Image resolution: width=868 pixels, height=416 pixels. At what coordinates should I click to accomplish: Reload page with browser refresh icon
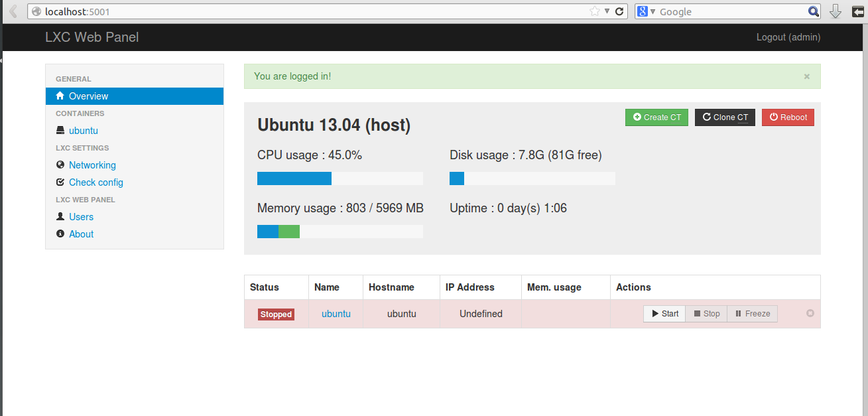619,11
